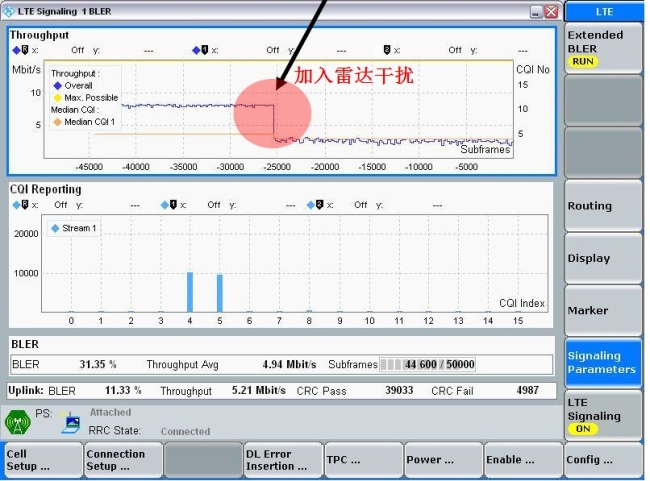Click the -25000 subframes axis label

point(277,167)
